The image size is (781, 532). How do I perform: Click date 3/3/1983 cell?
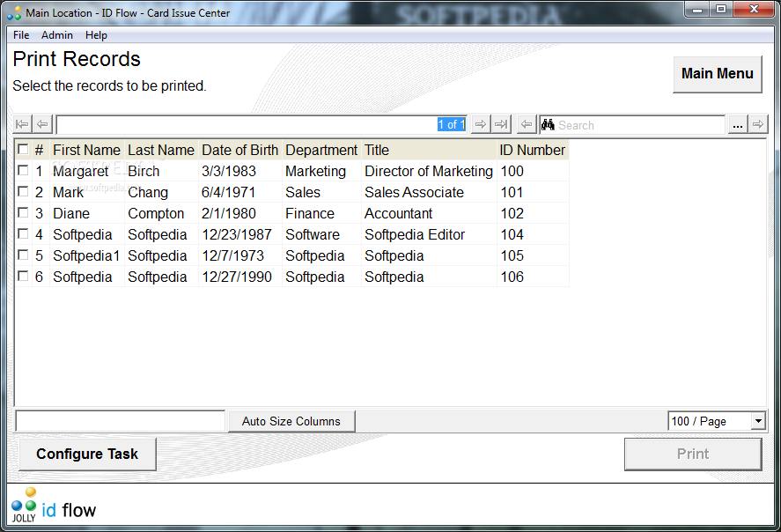point(240,171)
